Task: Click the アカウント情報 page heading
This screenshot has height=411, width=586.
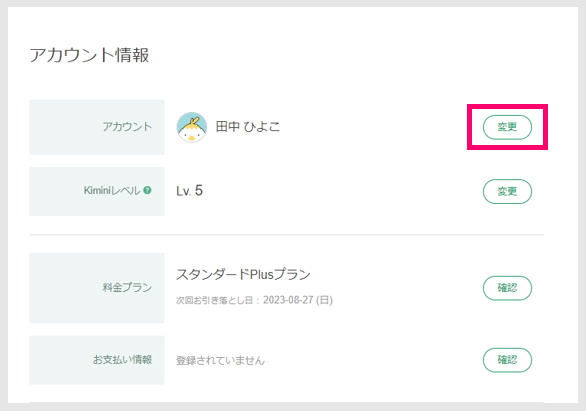Action: pyautogui.click(x=89, y=55)
